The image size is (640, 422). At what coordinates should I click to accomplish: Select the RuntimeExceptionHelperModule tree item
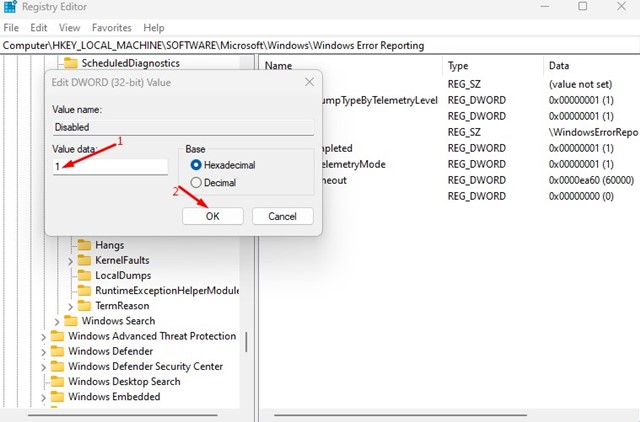[x=167, y=290]
